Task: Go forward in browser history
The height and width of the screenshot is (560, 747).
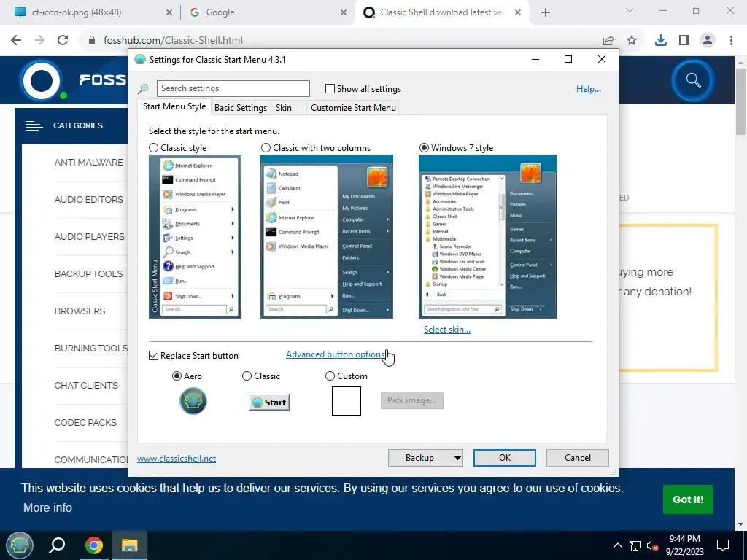Action: coord(39,41)
